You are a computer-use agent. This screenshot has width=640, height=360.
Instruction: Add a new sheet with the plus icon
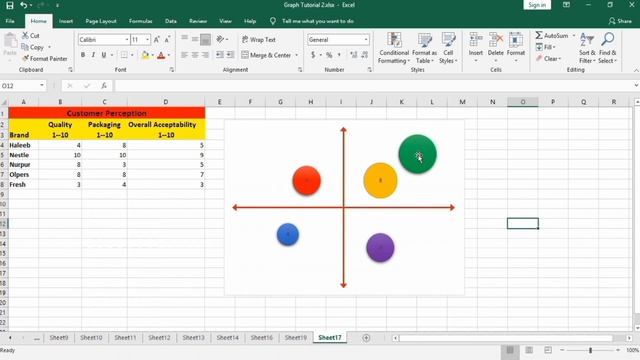point(366,338)
